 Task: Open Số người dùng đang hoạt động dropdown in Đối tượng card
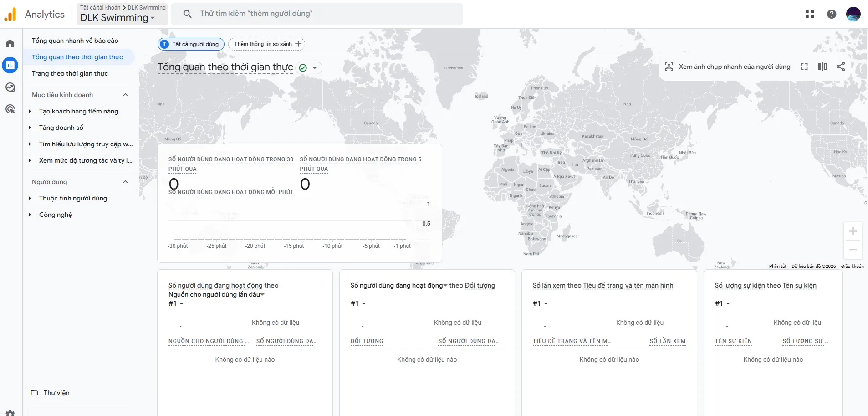[399, 286]
